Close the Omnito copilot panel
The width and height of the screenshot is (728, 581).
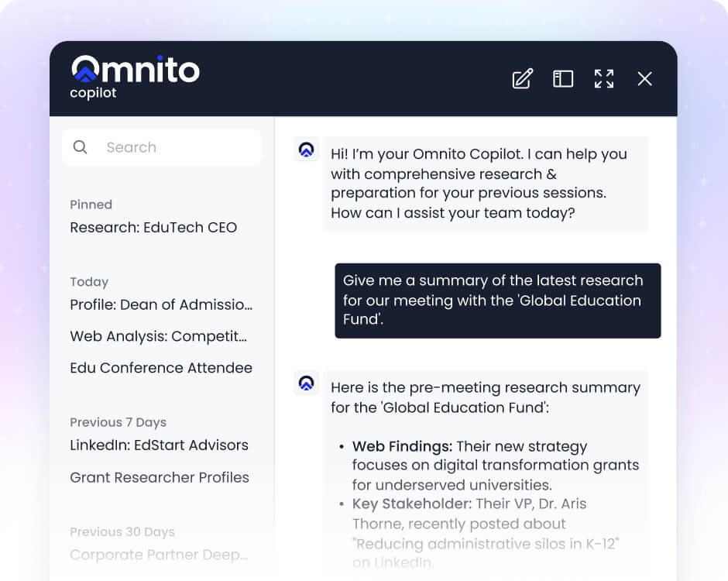(x=644, y=78)
